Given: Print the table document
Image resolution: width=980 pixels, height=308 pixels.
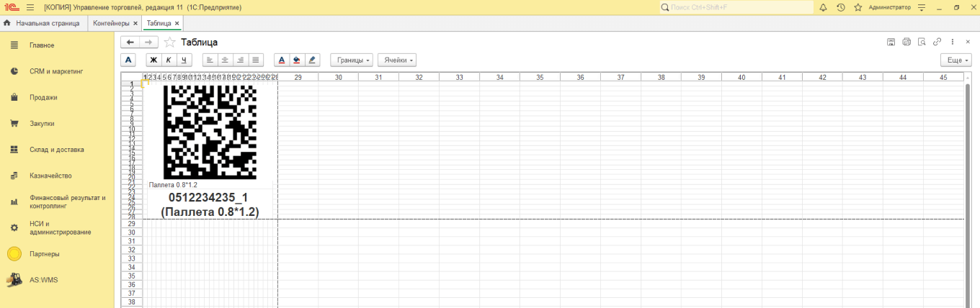Looking at the screenshot, I should 906,42.
